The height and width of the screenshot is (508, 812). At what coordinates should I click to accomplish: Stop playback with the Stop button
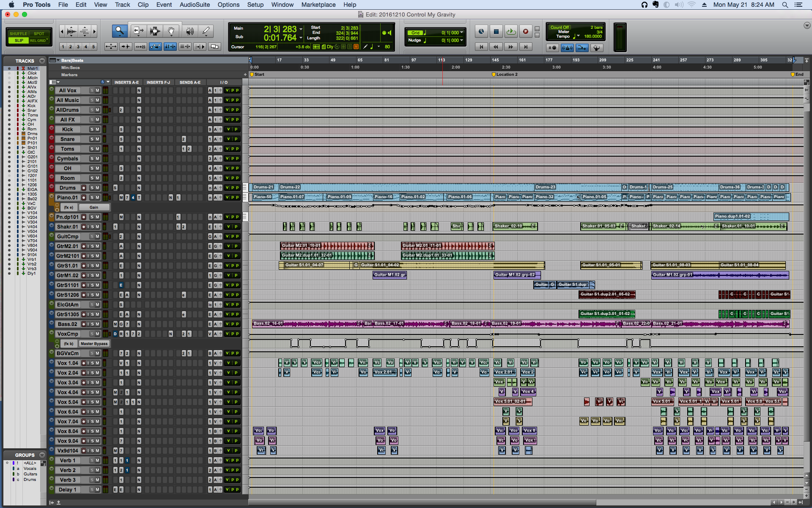pyautogui.click(x=496, y=31)
